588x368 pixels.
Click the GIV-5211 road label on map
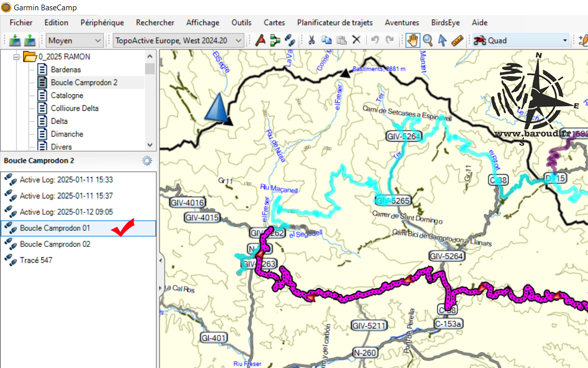click(369, 326)
